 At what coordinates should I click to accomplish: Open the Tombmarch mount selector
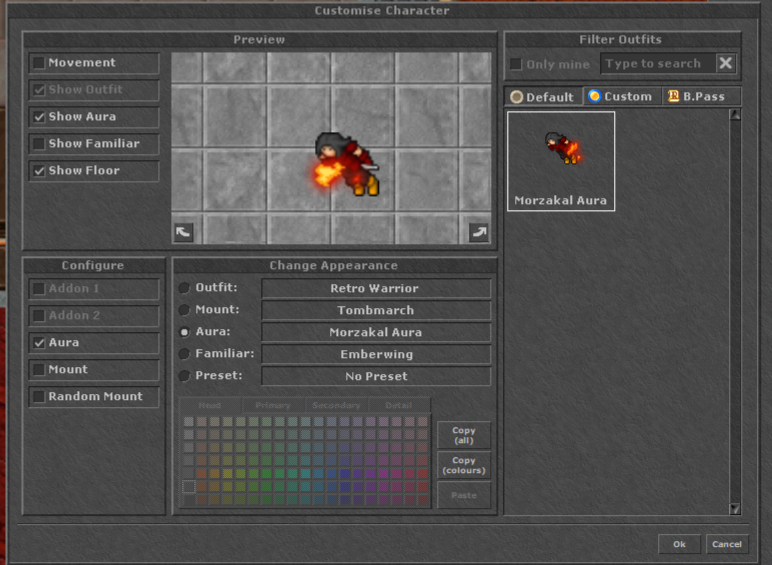pyautogui.click(x=376, y=310)
